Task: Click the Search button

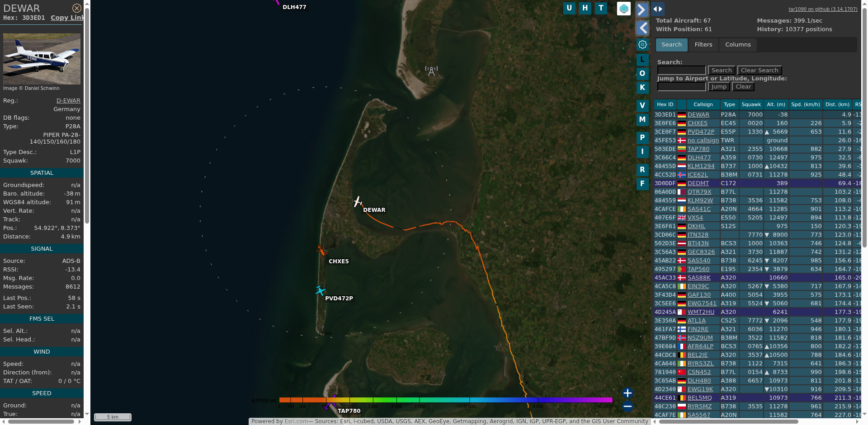Action: tap(722, 70)
